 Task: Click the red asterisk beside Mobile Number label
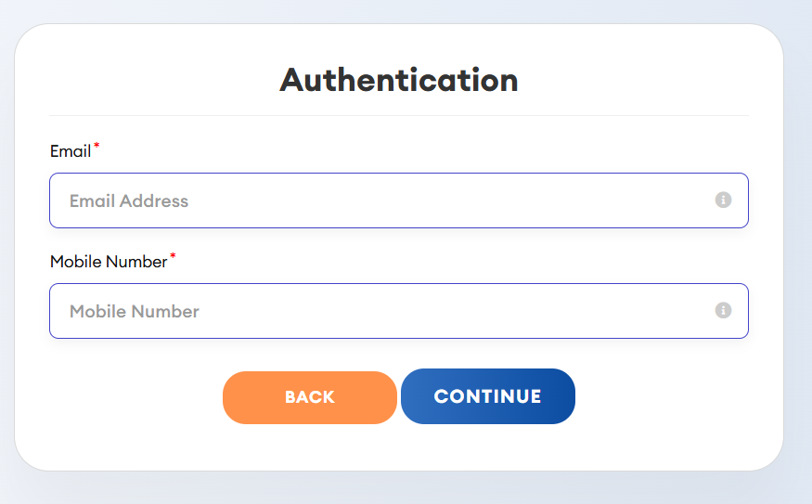tap(173, 257)
